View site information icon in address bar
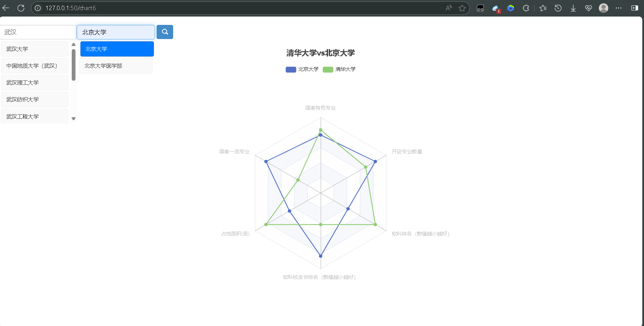 click(x=38, y=8)
